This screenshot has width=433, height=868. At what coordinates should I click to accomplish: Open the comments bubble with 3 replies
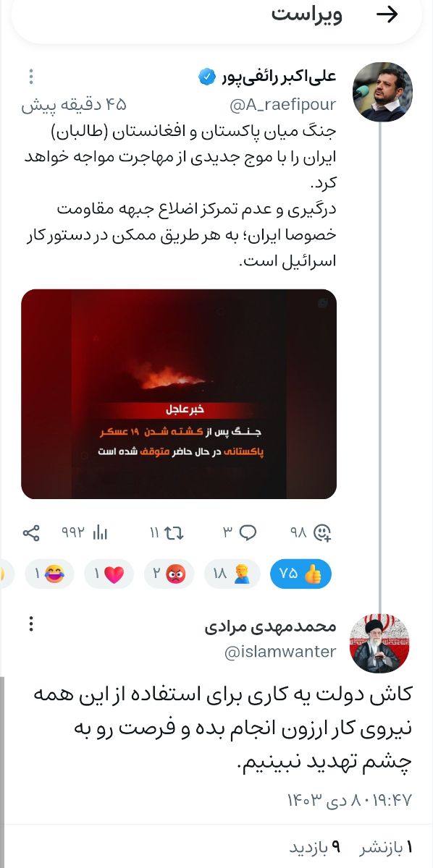(x=240, y=533)
